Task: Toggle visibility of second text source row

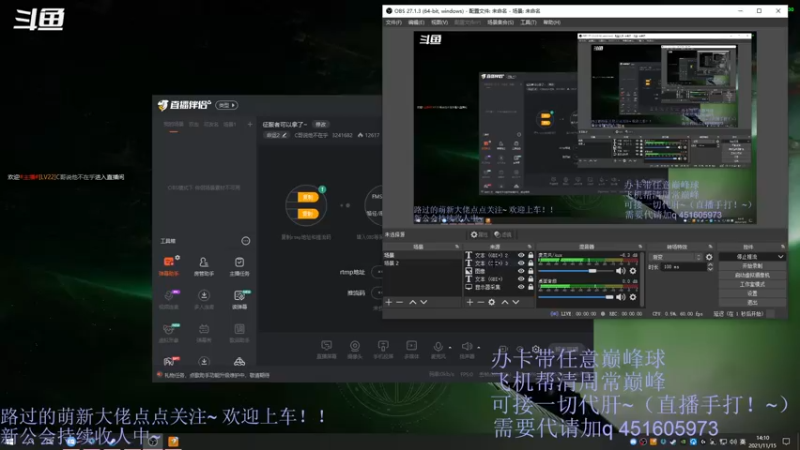Action: coord(521,263)
